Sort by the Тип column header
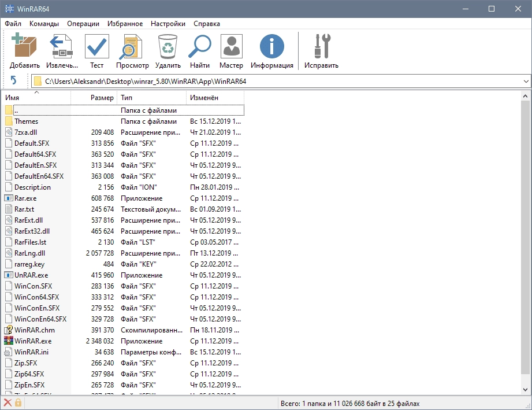532x410 pixels. pyautogui.click(x=152, y=98)
